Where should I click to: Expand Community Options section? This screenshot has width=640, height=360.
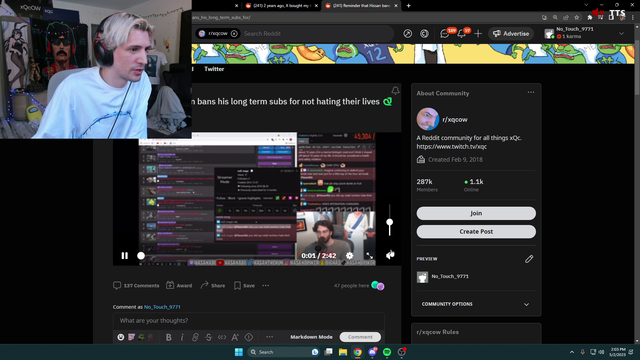tap(476, 304)
